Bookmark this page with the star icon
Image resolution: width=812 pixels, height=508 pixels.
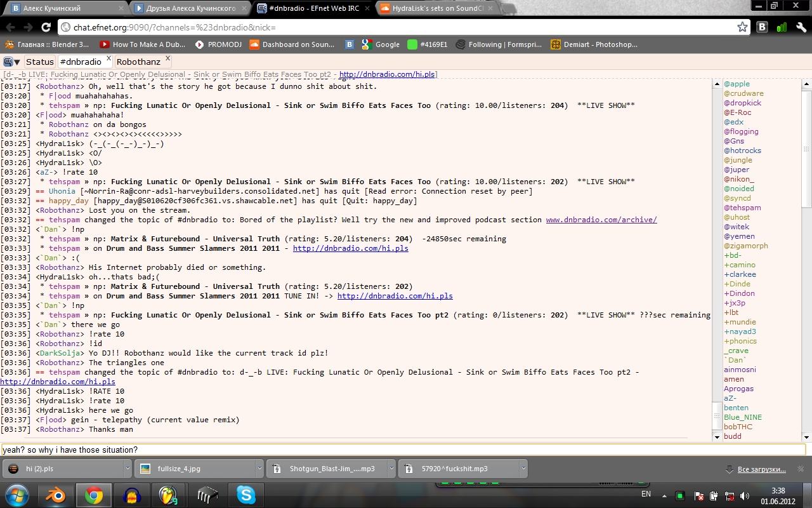point(742,27)
